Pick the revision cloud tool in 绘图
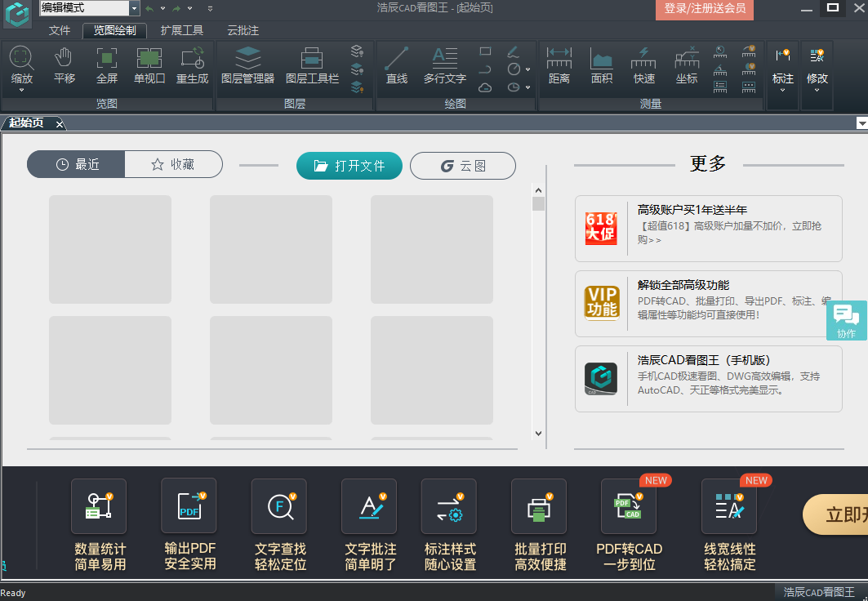The height and width of the screenshot is (601, 868). pos(486,87)
